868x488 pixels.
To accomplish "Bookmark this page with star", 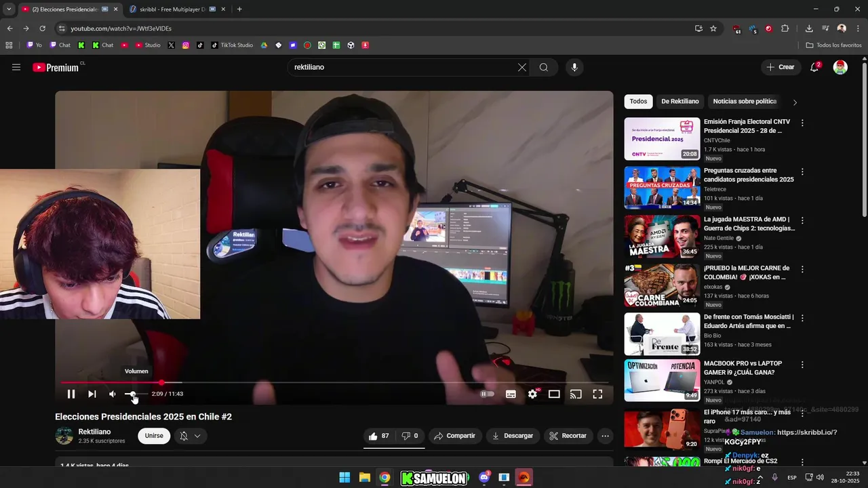I will coord(713,28).
